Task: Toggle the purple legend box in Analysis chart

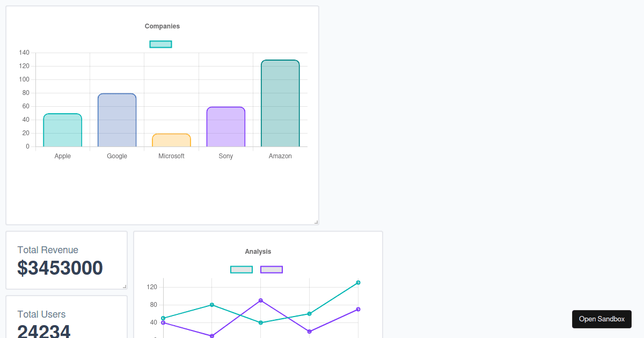Action: 272,269
